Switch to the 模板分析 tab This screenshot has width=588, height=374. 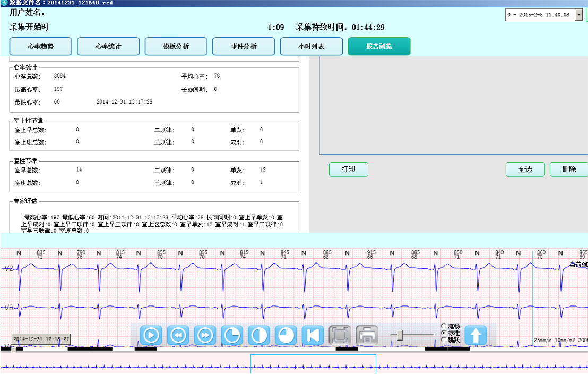(x=176, y=46)
